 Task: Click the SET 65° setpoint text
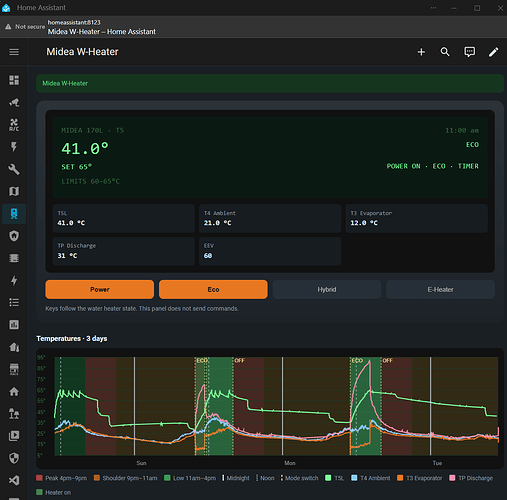[77, 167]
